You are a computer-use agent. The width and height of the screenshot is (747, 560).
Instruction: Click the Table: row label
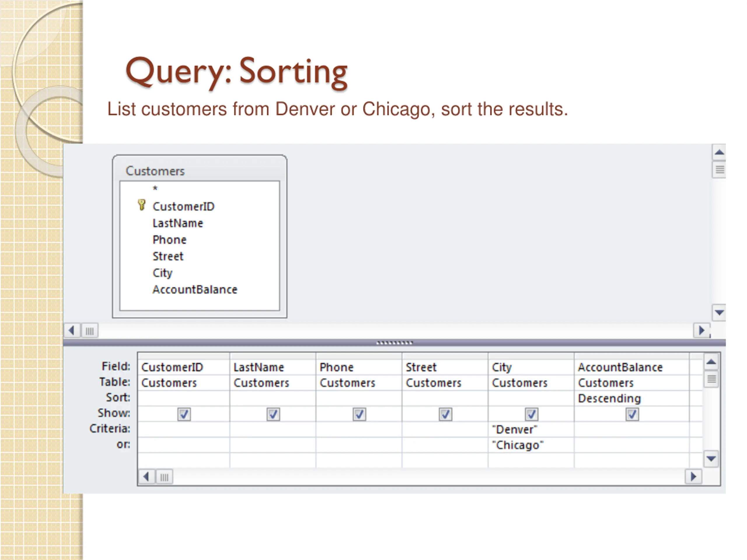114,382
